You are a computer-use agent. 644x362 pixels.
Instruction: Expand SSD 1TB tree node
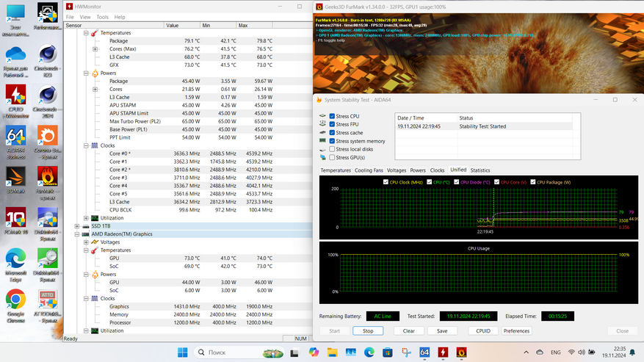coord(77,226)
